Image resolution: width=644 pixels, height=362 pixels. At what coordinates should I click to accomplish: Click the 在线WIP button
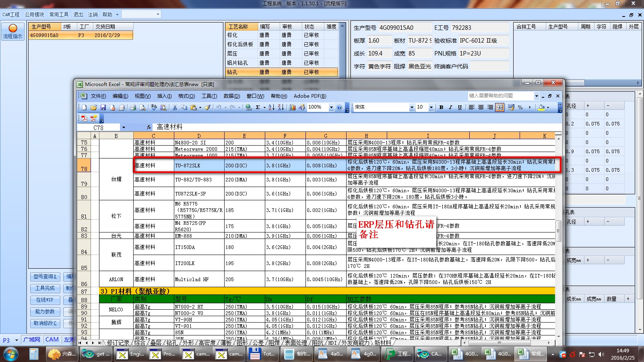point(45,300)
